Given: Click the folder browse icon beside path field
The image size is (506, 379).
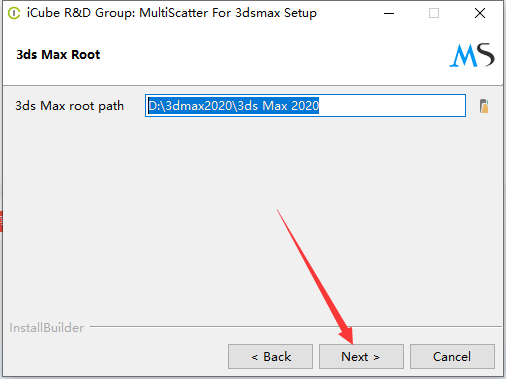Looking at the screenshot, I should (x=484, y=106).
